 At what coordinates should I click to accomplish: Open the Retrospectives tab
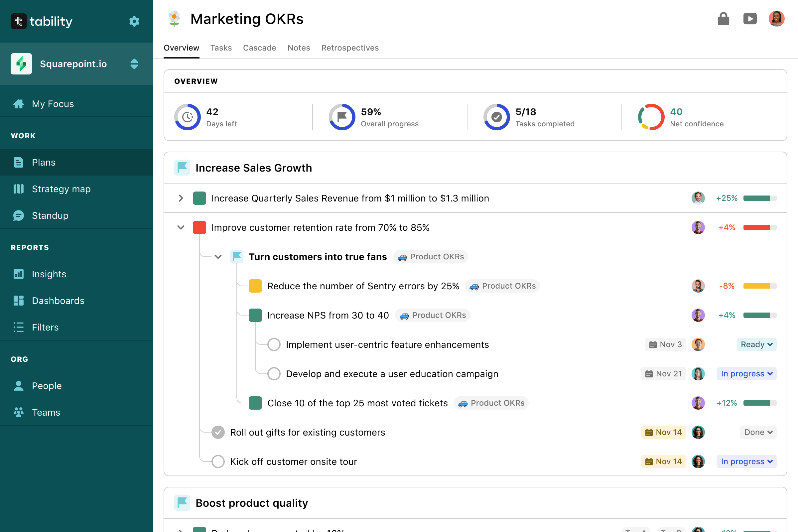point(350,48)
